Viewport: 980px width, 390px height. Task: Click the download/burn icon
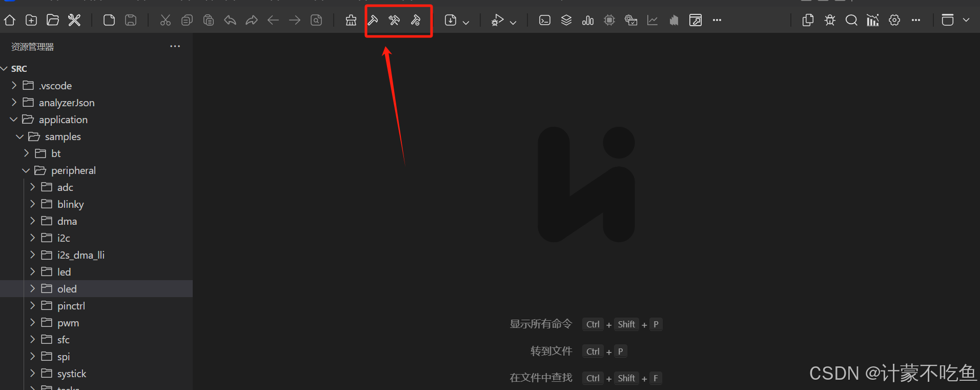(x=451, y=20)
